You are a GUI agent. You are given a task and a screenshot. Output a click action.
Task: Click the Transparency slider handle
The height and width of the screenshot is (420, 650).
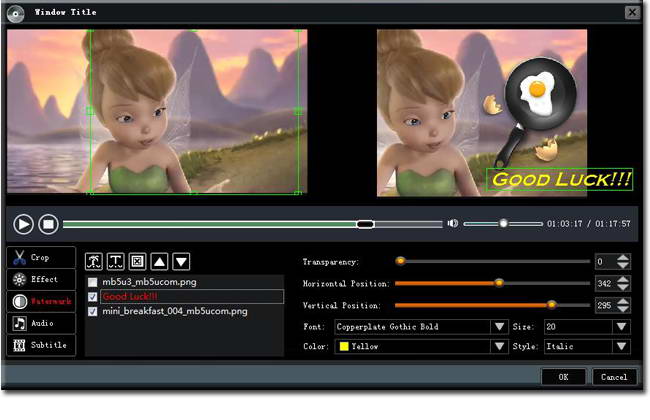[x=400, y=261]
